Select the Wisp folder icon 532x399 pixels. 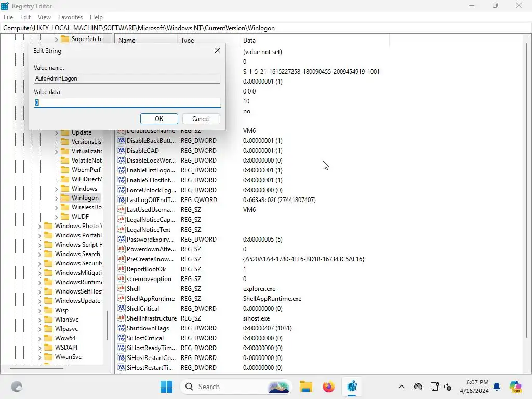click(48, 310)
